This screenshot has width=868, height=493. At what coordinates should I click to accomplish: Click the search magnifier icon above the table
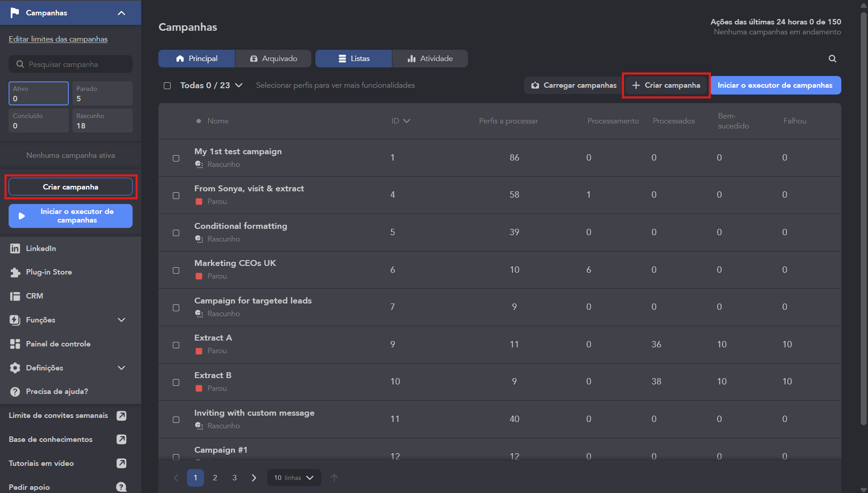coord(832,59)
